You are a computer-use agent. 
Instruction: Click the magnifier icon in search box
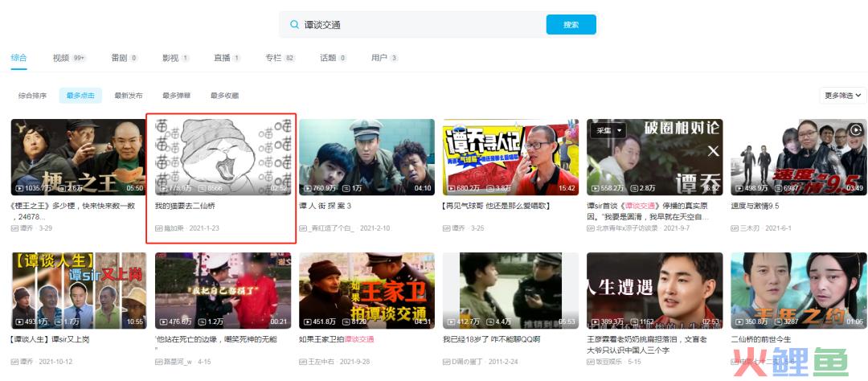pyautogui.click(x=294, y=24)
